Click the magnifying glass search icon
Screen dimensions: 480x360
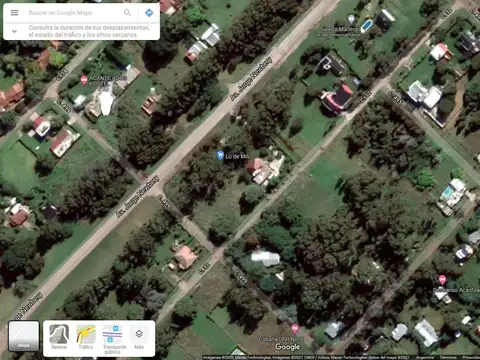tap(127, 13)
